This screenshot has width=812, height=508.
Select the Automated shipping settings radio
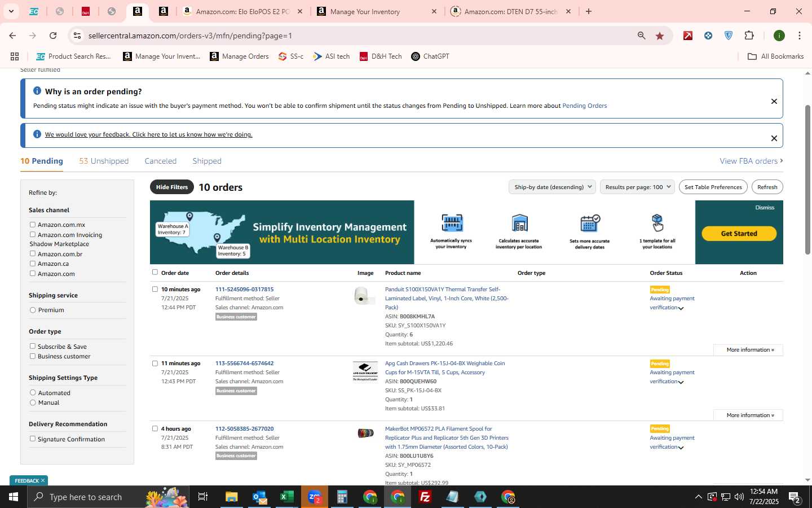pos(33,393)
